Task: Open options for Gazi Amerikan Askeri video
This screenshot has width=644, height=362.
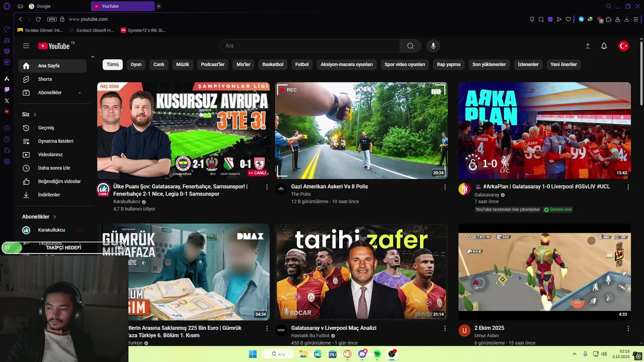Action: [445, 187]
